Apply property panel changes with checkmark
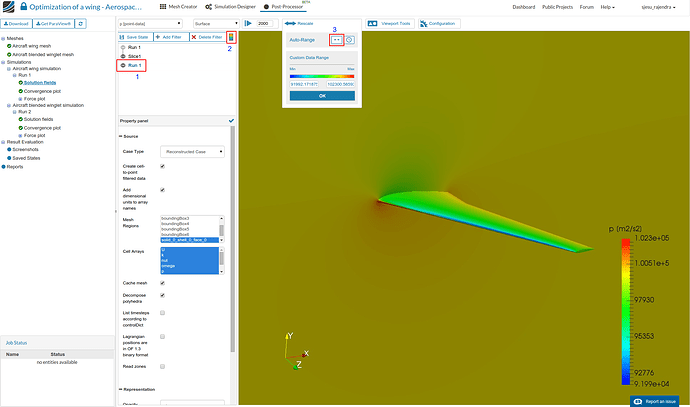The image size is (690, 407). click(x=231, y=121)
